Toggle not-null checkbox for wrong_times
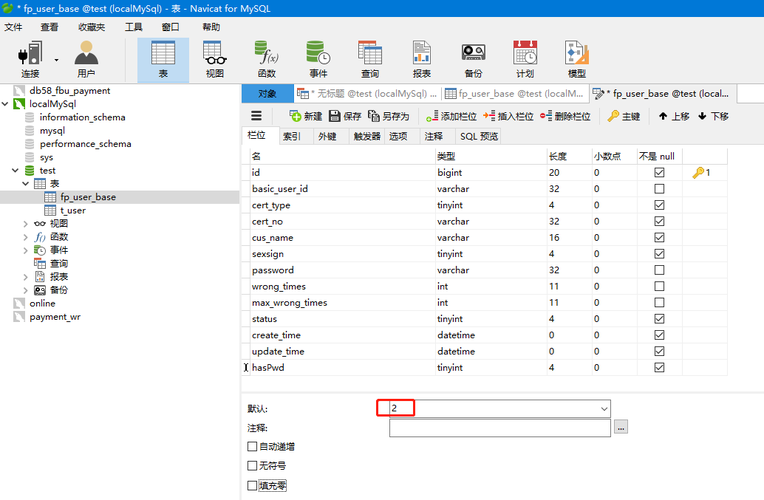Screen dimensions: 764x500 pos(659,286)
